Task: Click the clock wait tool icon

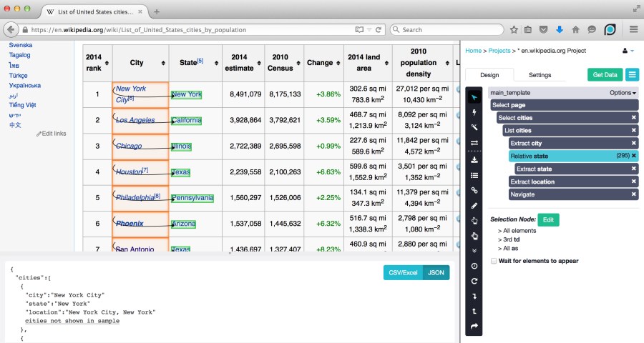Action: [474, 266]
